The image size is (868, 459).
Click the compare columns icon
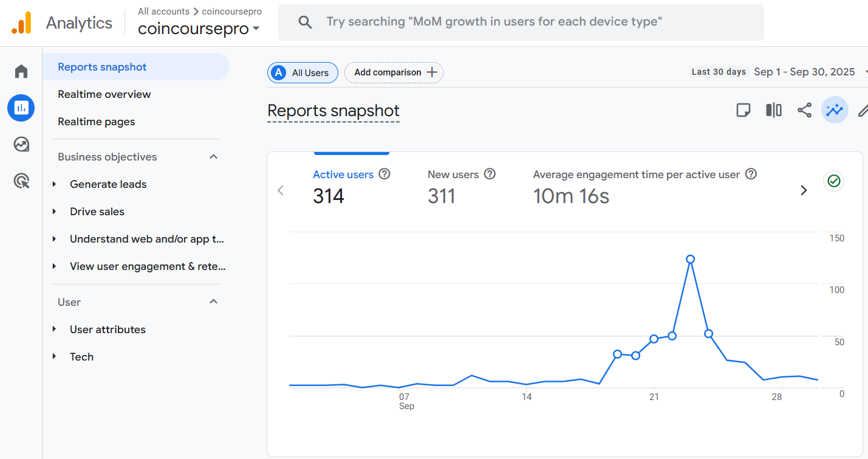click(773, 110)
